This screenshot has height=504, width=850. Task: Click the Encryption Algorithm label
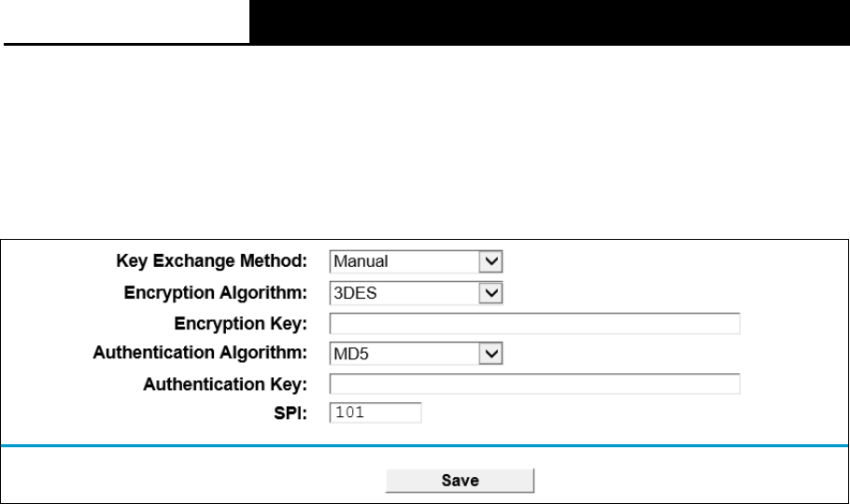point(215,293)
